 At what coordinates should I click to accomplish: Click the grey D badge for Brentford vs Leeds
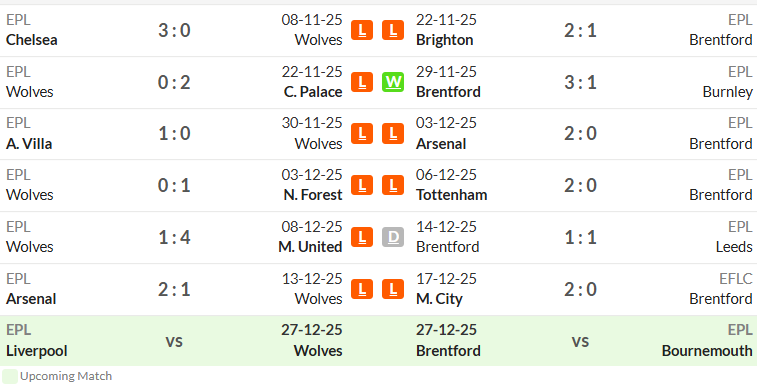393,237
